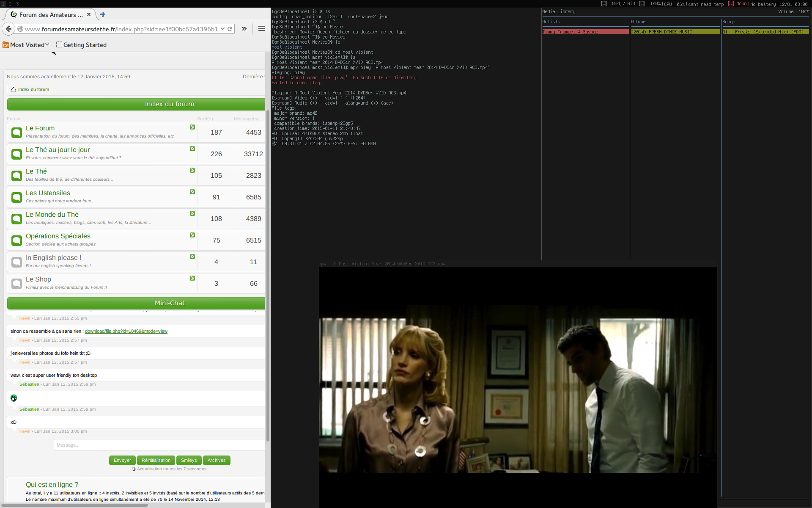The image size is (812, 508).
Task: Click the green bubble icon of Les Ustensiles
Action: click(16, 197)
